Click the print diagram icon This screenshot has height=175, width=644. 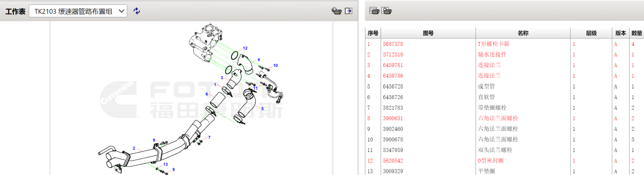[x=337, y=11]
